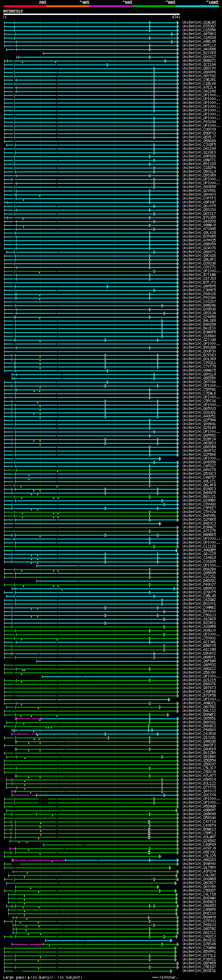Select hit label UniRef100_Q4N2Q8
Viewport: 222px width, 980px height.
(x=199, y=741)
